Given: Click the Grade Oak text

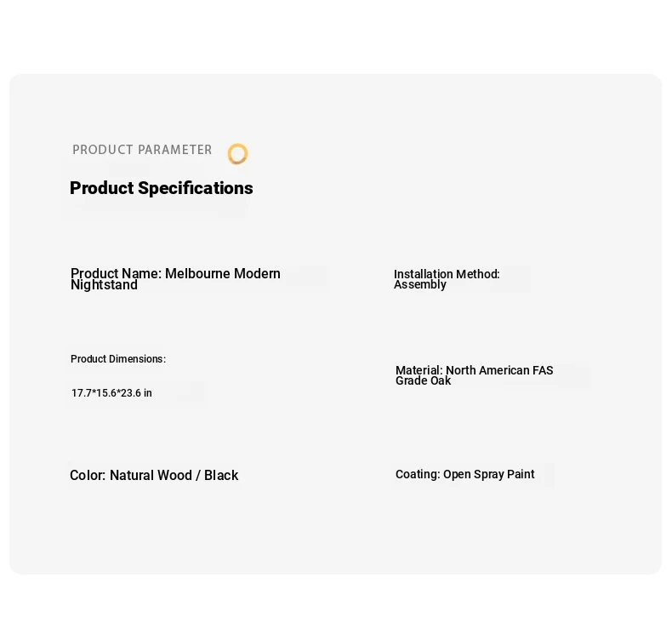Looking at the screenshot, I should [x=423, y=380].
